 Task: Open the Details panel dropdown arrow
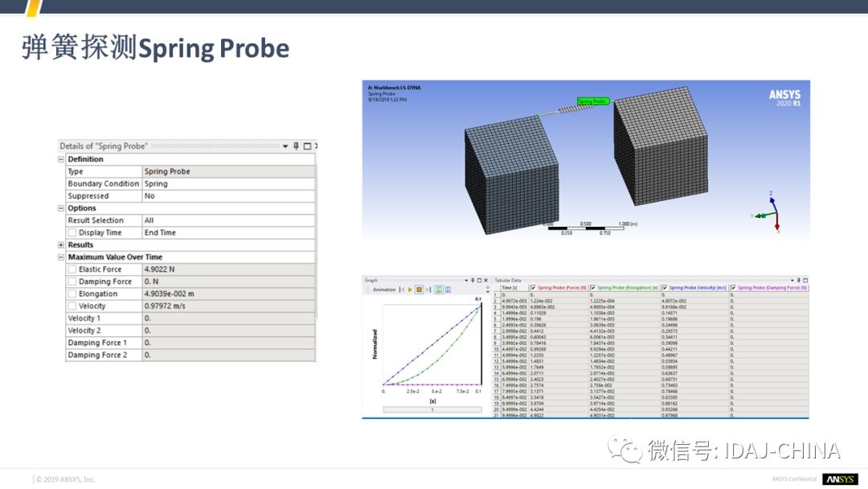[285, 146]
